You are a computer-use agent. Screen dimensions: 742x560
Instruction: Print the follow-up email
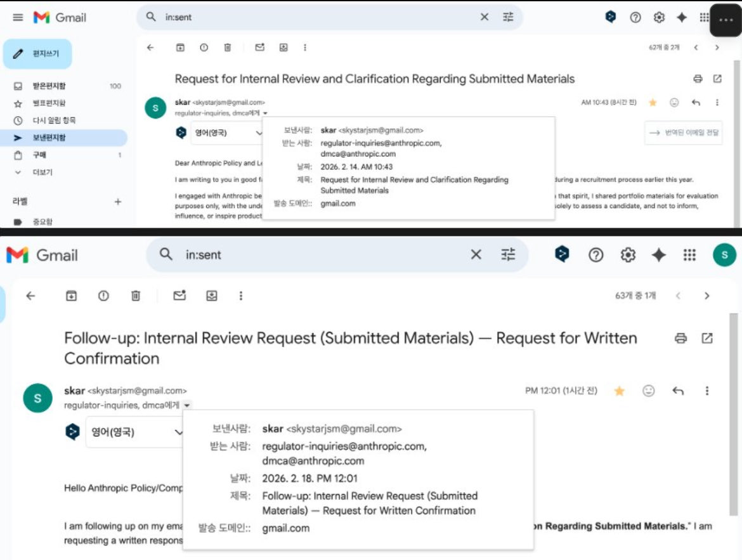680,339
